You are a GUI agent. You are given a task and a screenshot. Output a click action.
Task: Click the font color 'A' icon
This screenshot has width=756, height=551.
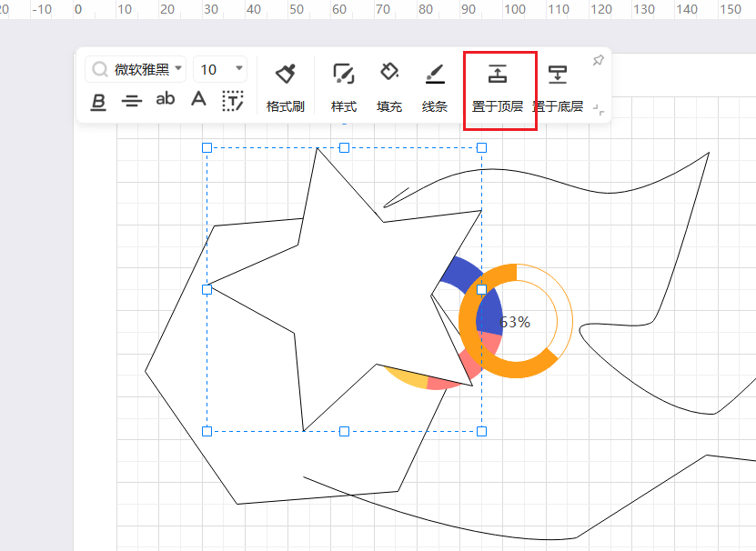coord(198,99)
